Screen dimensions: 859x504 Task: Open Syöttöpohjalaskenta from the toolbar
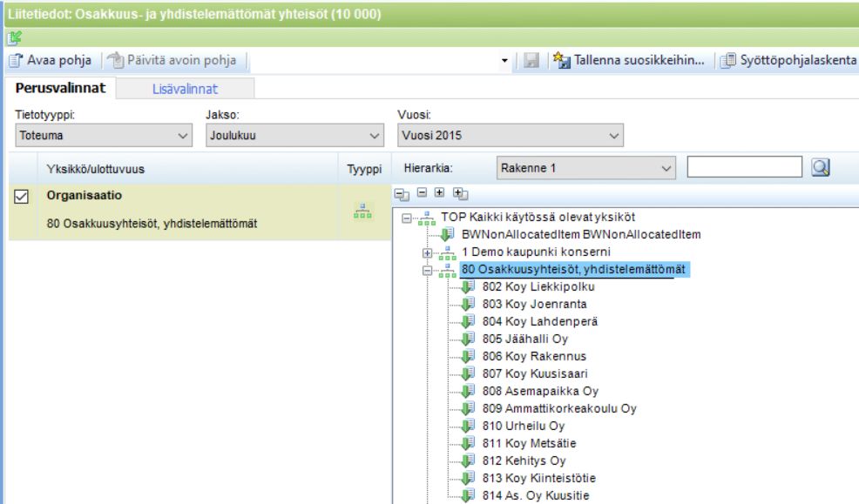pos(788,60)
